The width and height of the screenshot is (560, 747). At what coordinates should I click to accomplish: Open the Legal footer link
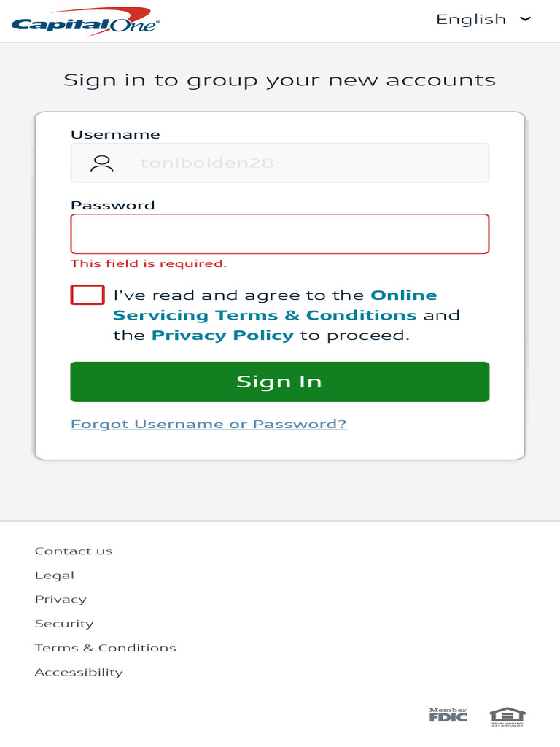(x=55, y=576)
